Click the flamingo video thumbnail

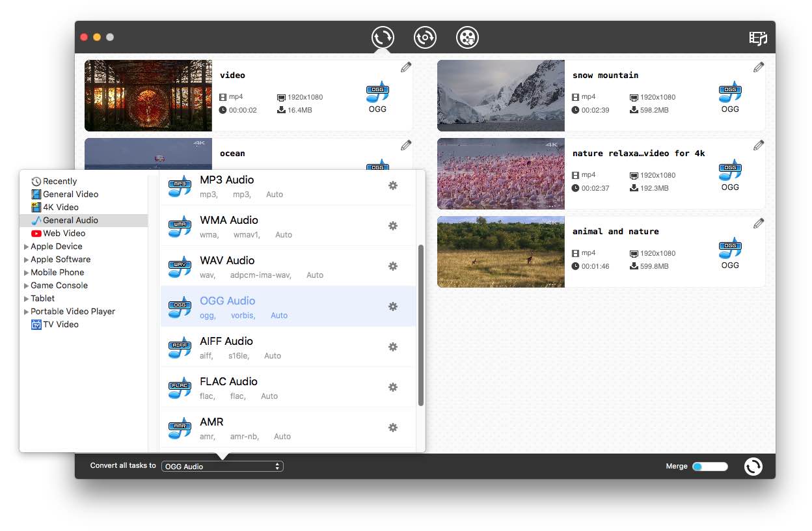tap(500, 173)
